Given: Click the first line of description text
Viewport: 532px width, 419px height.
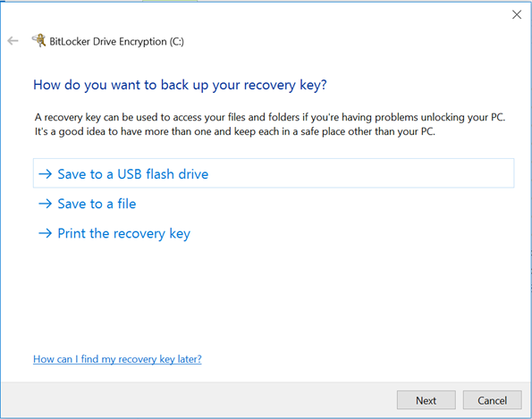Looking at the screenshot, I should pyautogui.click(x=270, y=117).
